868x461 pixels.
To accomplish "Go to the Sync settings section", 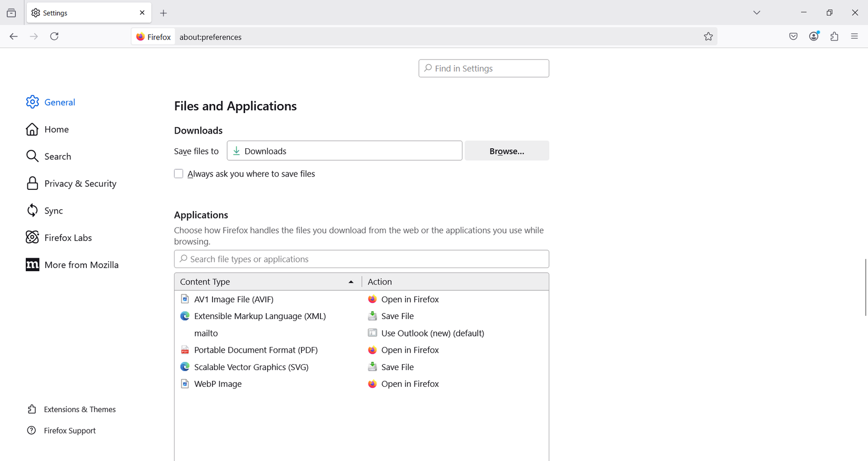I will tap(53, 211).
